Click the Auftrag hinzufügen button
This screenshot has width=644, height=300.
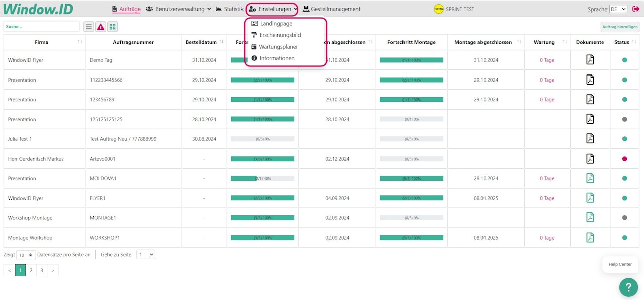619,27
